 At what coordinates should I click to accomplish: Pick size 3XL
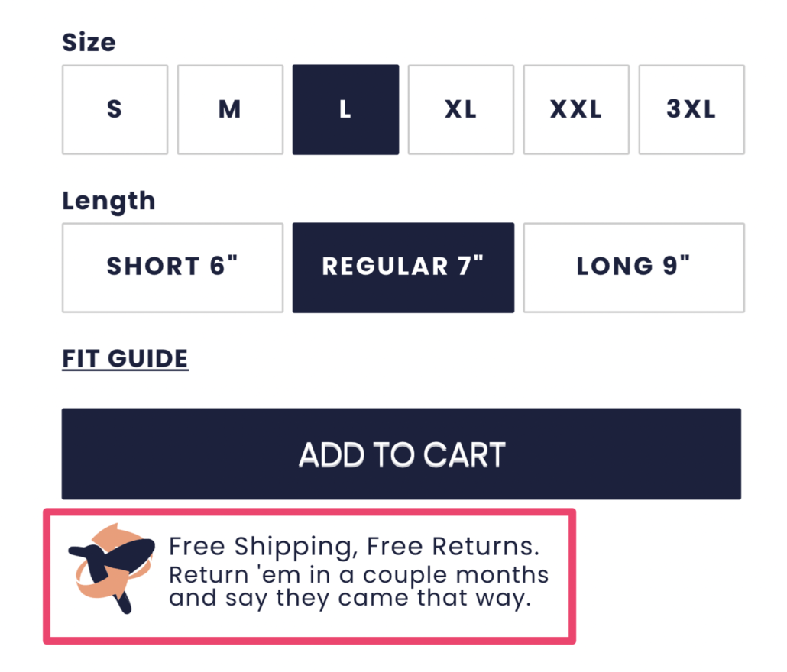691,108
